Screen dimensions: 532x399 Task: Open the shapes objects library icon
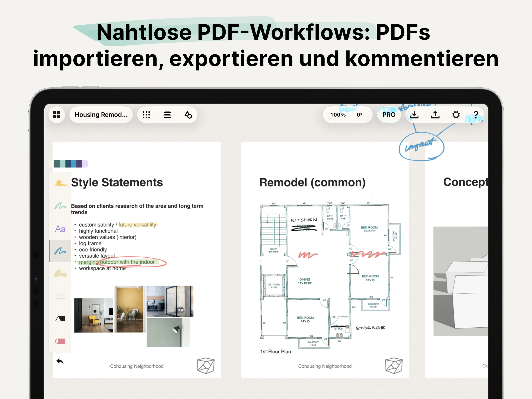(x=188, y=115)
